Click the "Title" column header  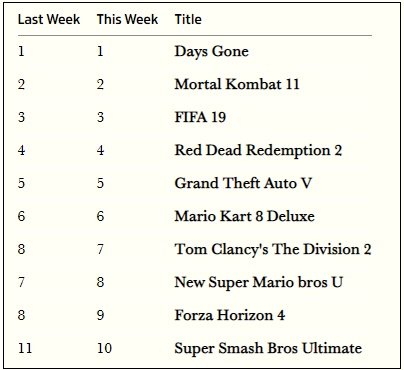click(x=188, y=19)
